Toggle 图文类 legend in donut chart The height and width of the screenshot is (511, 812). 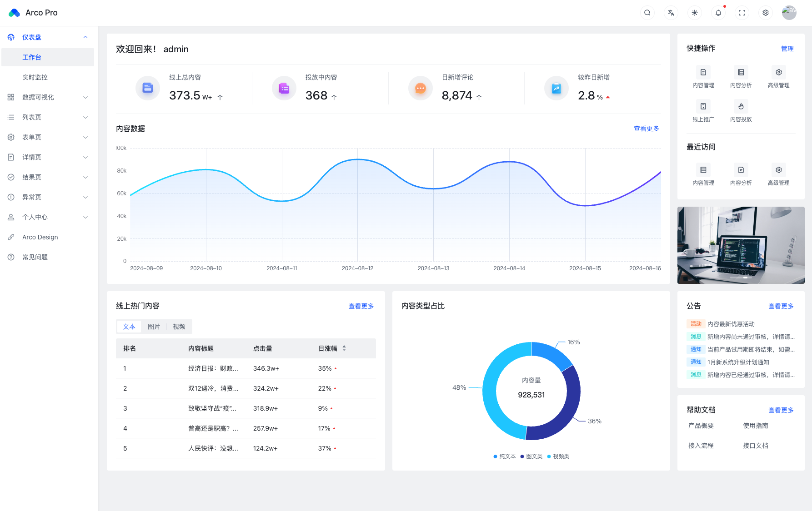[x=531, y=456]
